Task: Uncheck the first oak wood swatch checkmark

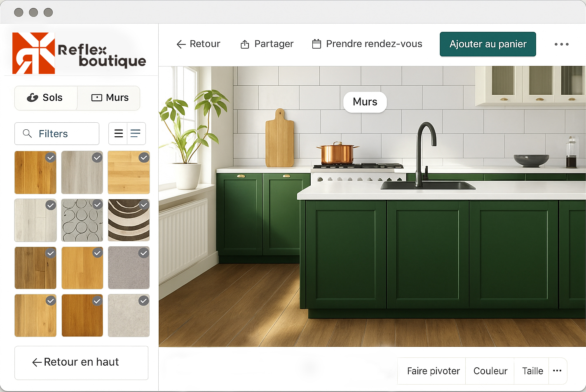Action: pos(50,157)
